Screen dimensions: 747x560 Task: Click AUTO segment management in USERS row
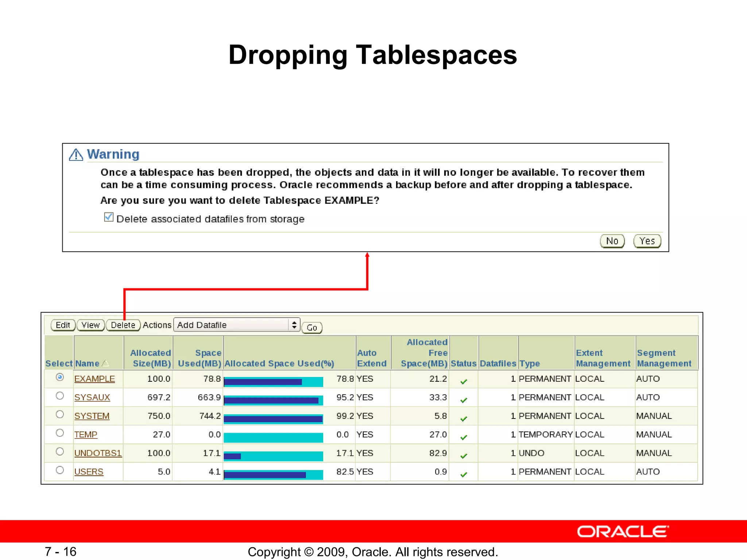(648, 472)
